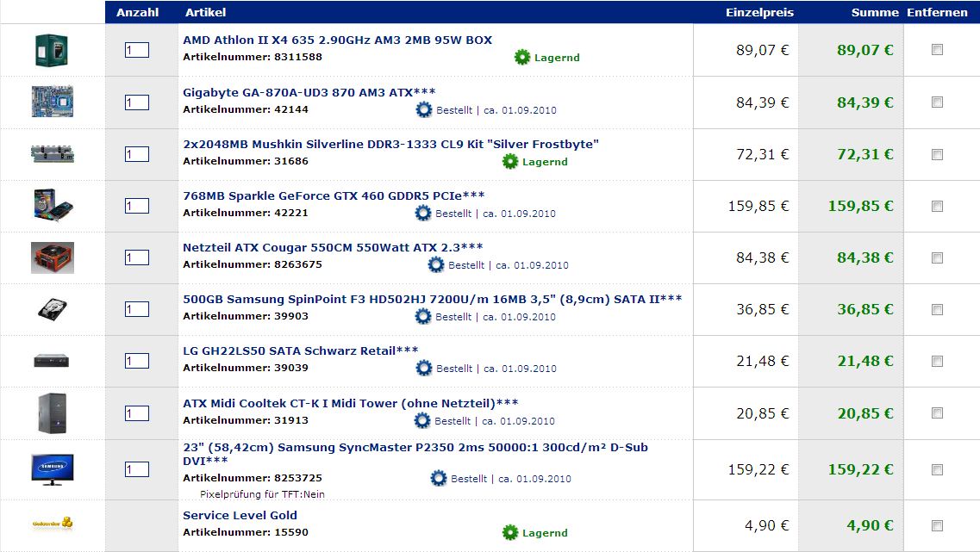The width and height of the screenshot is (980, 552).
Task: Focus the quantity field for Mushkin Silverline RAM
Action: point(137,154)
